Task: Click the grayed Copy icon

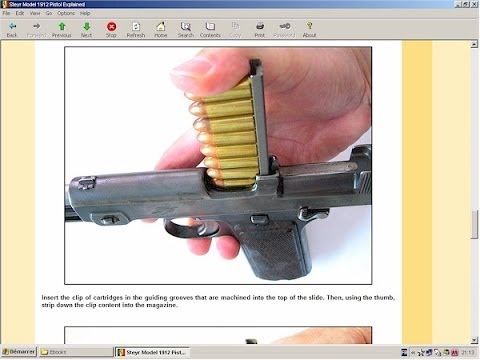Action: tap(235, 30)
